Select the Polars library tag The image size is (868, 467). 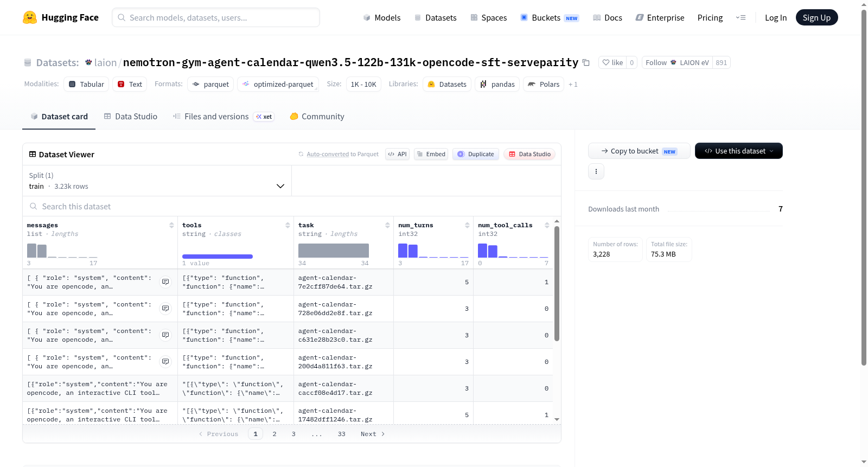coord(544,84)
